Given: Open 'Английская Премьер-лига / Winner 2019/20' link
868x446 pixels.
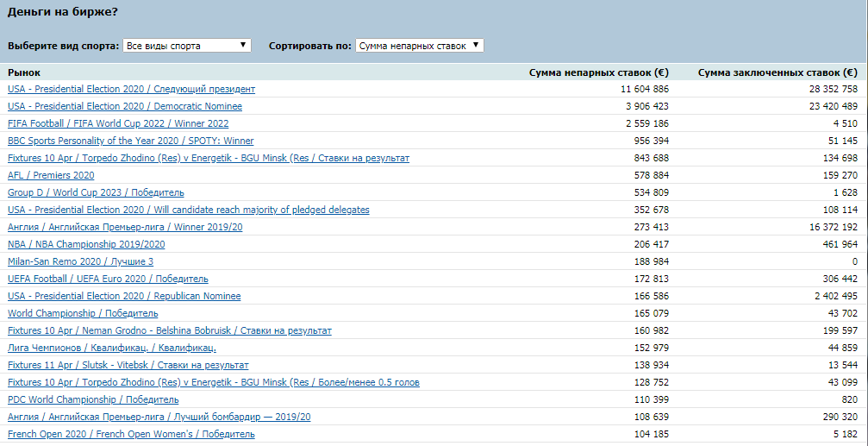Looking at the screenshot, I should (126, 227).
